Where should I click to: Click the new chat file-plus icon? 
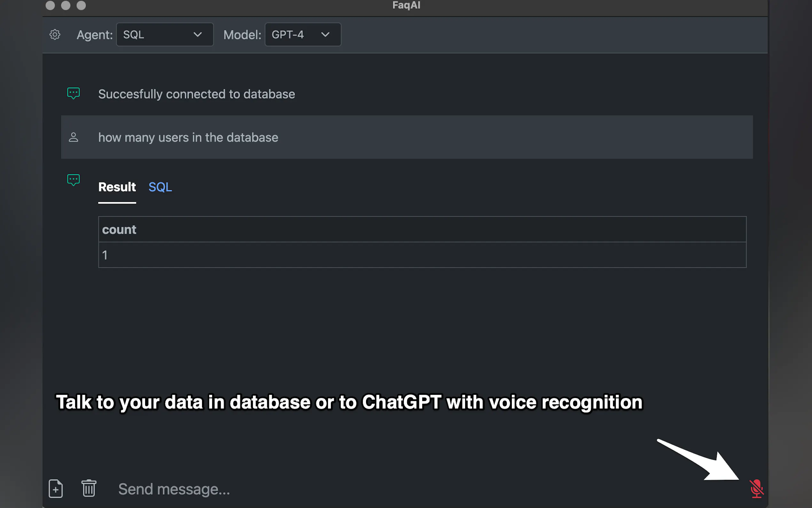tap(56, 488)
